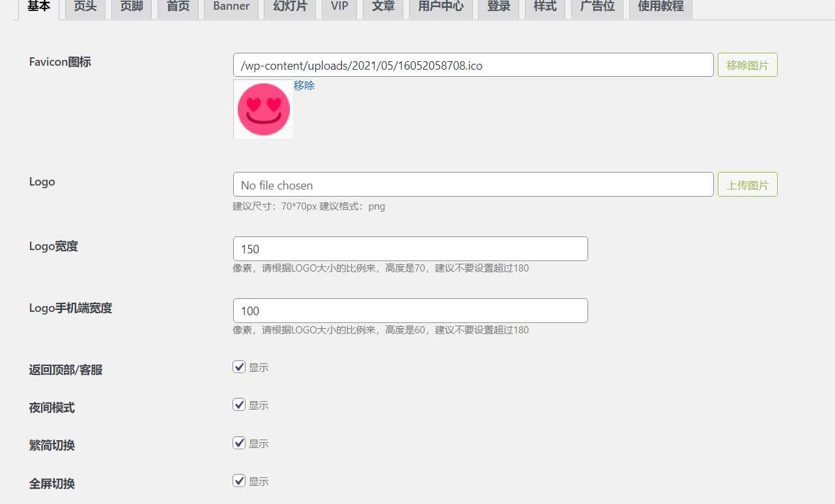Click the 移除图片 button
835x504 pixels.
pos(747,65)
